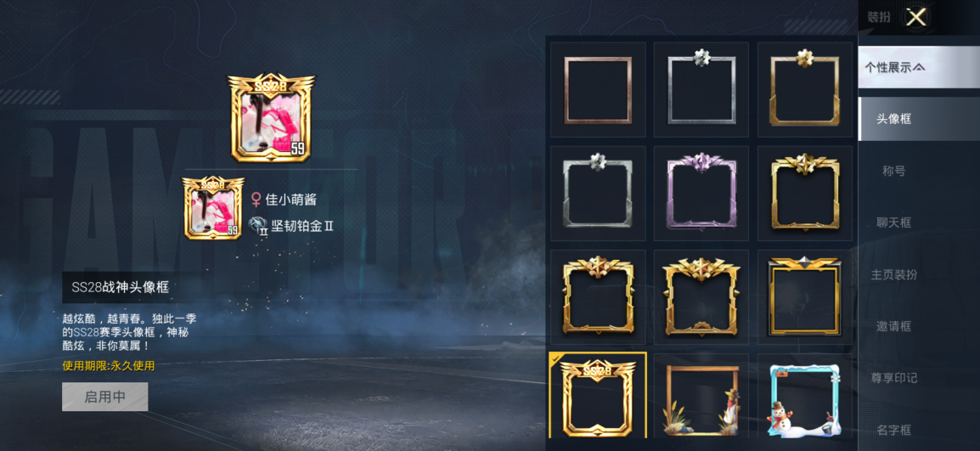Select the plain bronze avatar frame
The height and width of the screenshot is (451, 980).
pyautogui.click(x=598, y=89)
